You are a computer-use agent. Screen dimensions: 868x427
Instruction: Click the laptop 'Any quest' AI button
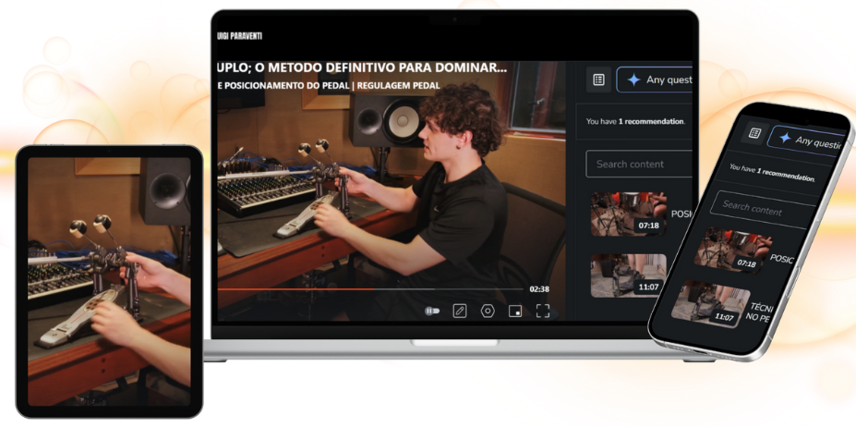(x=655, y=79)
